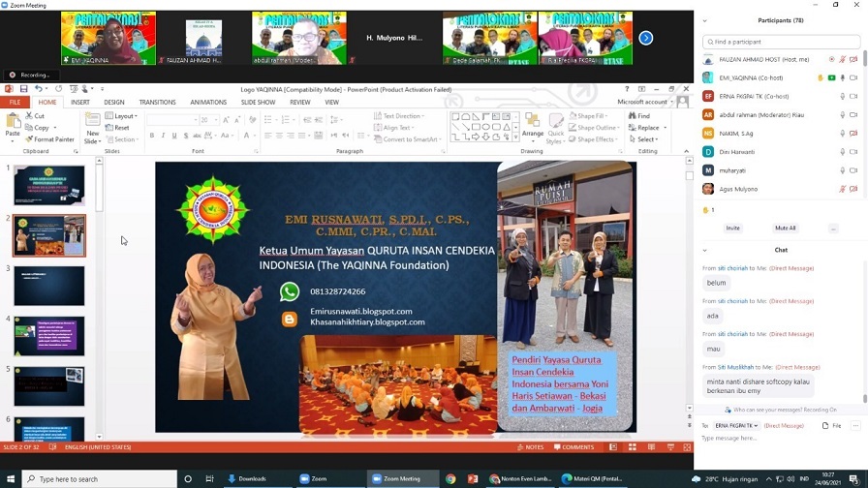Open Chrome from the taskbar
This screenshot has width=868, height=488.
pyautogui.click(x=450, y=478)
